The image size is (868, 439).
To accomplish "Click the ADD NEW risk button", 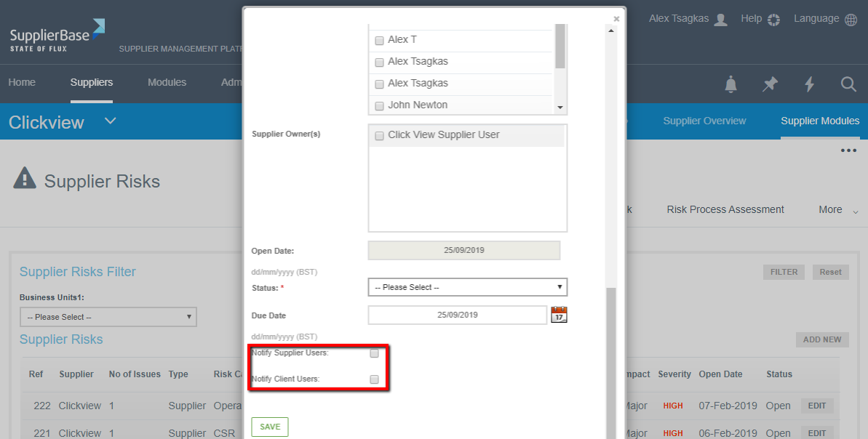I will point(821,339).
